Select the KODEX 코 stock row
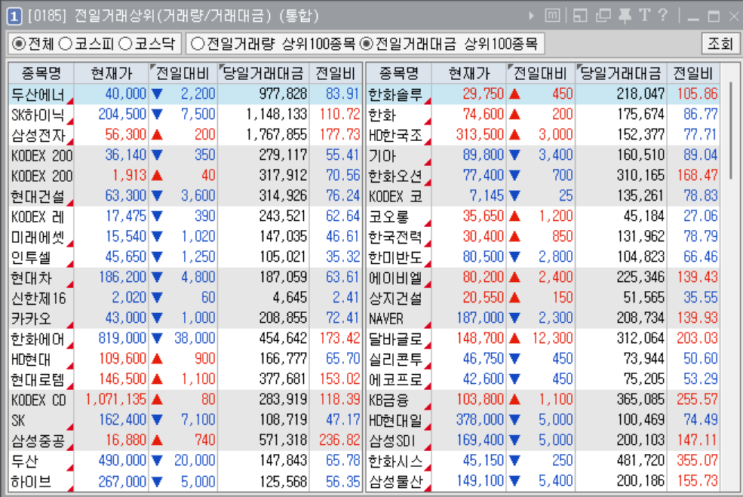 [x=543, y=196]
